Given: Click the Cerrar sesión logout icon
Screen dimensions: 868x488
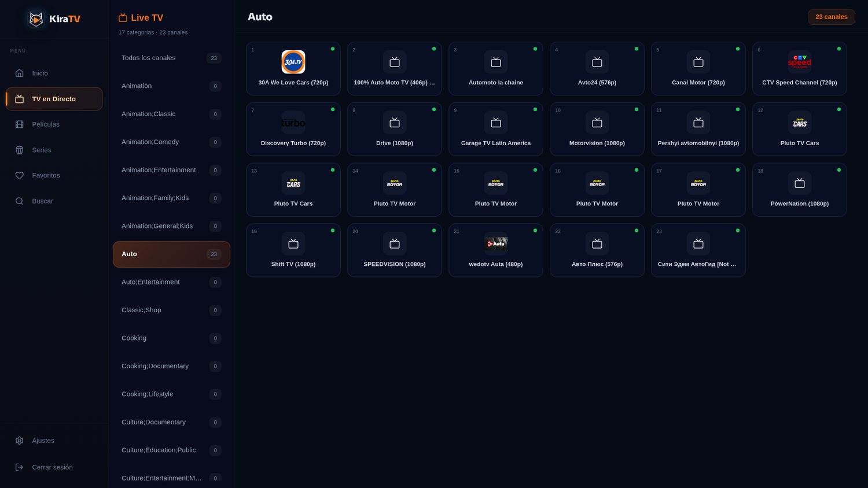Looking at the screenshot, I should coord(19,467).
